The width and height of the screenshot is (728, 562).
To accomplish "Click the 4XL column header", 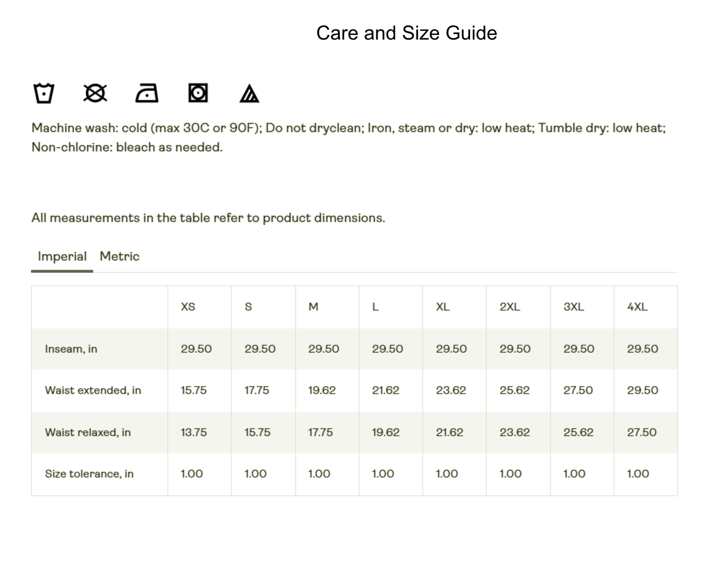I will [637, 307].
